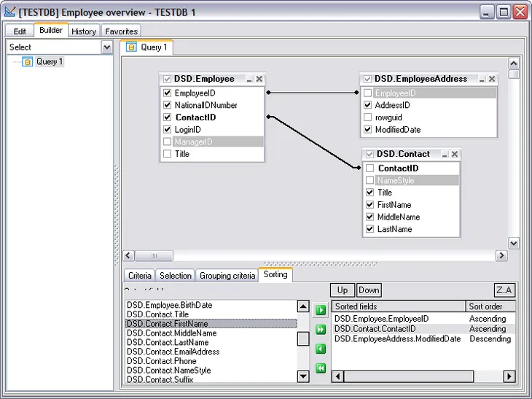Select Query 1 in the tree

coord(50,62)
